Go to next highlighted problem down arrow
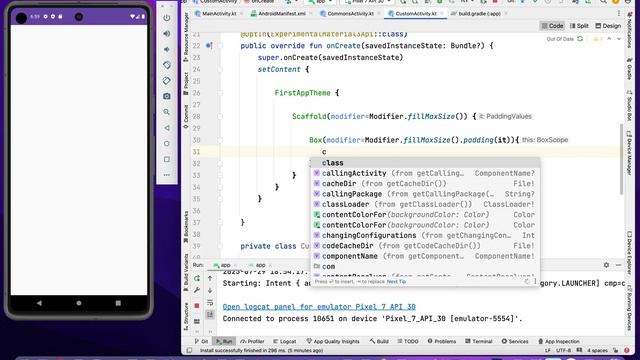640x360 pixels. click(x=619, y=39)
